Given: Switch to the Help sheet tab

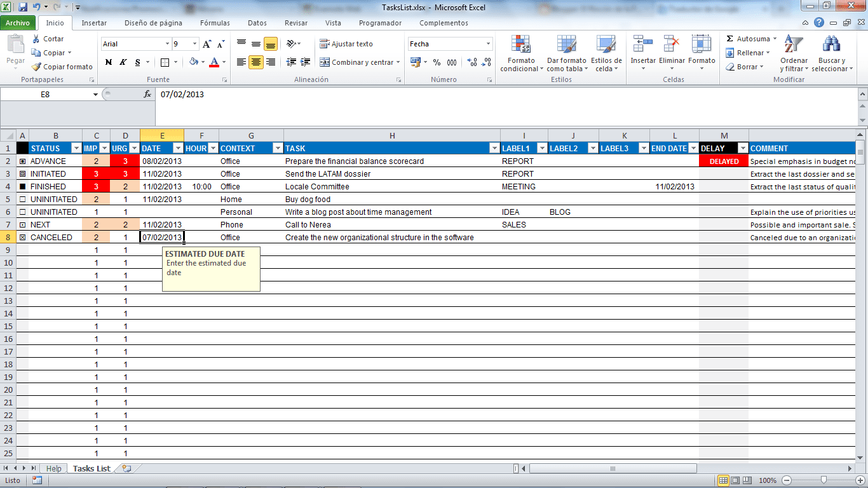Looking at the screenshot, I should tap(54, 468).
